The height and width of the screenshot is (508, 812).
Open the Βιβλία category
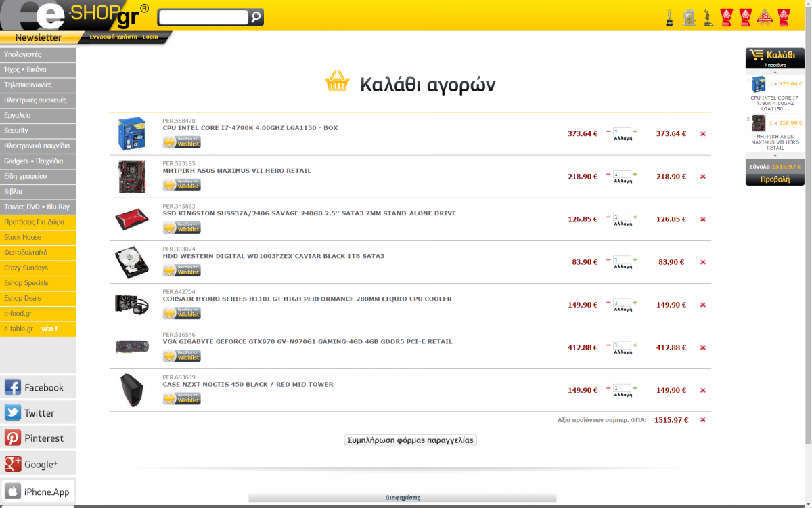click(38, 192)
